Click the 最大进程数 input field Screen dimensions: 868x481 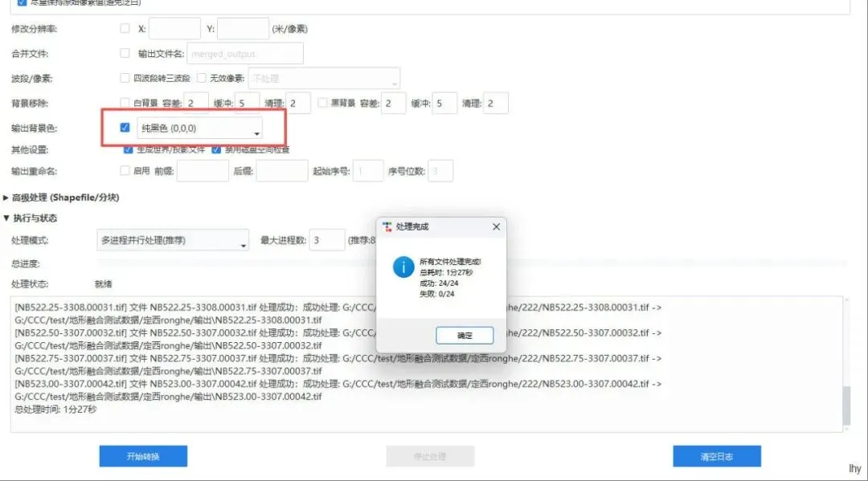(327, 240)
